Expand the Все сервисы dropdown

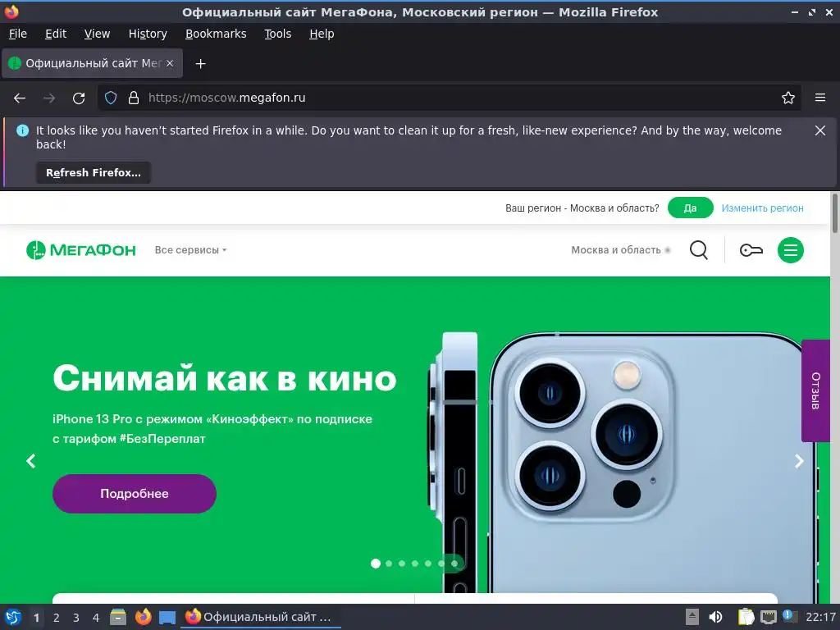coord(190,249)
